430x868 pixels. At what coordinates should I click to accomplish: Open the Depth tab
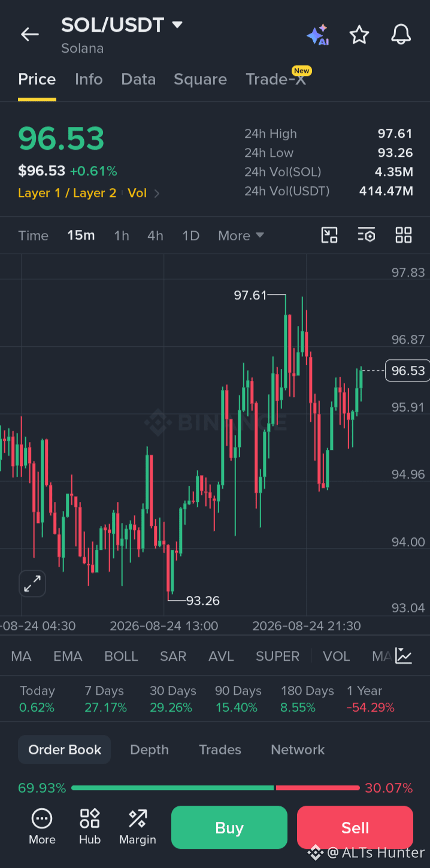pyautogui.click(x=149, y=749)
